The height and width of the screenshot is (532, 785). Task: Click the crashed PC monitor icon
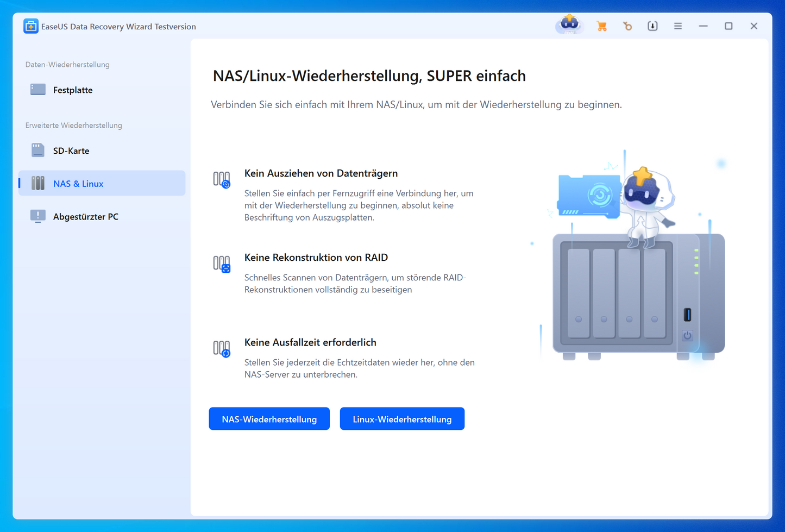tap(38, 216)
